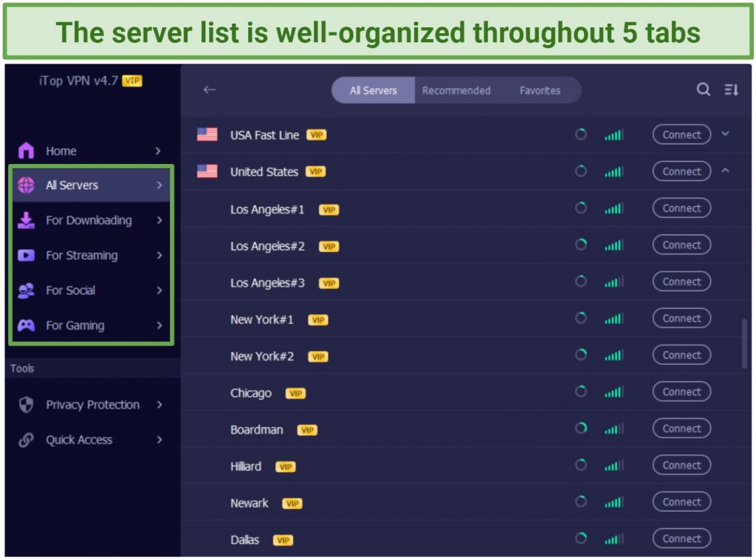Connect to Chicago server
The width and height of the screenshot is (756, 560).
coord(681,392)
